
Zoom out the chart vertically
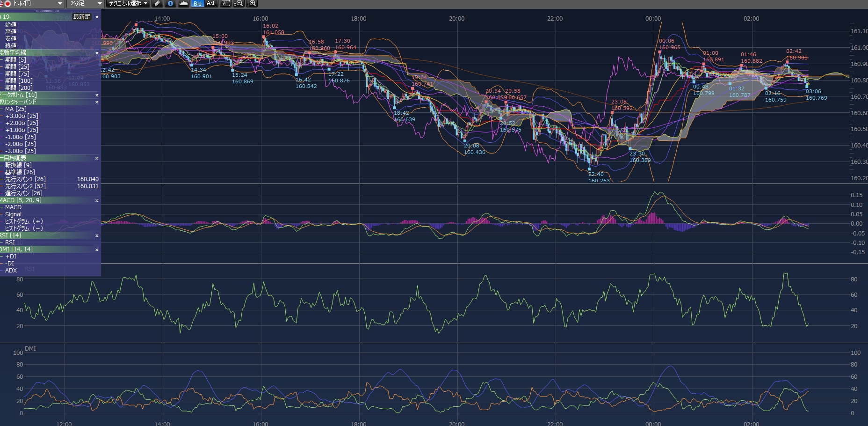239,4
